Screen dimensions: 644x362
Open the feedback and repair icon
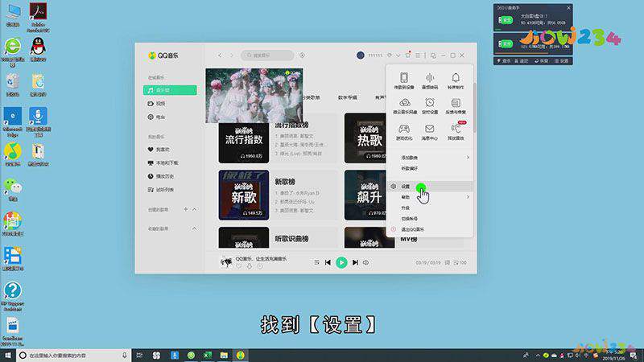point(456,105)
